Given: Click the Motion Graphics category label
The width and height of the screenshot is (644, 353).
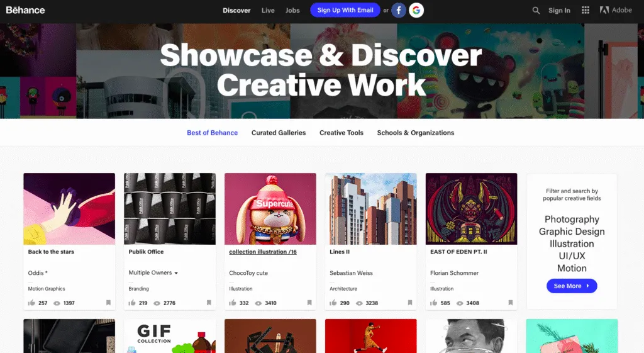Looking at the screenshot, I should [x=47, y=288].
